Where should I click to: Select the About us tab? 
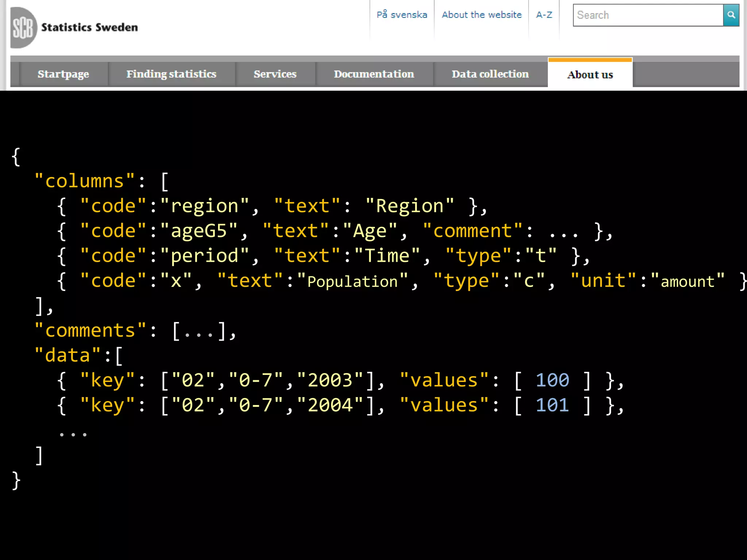tap(590, 73)
